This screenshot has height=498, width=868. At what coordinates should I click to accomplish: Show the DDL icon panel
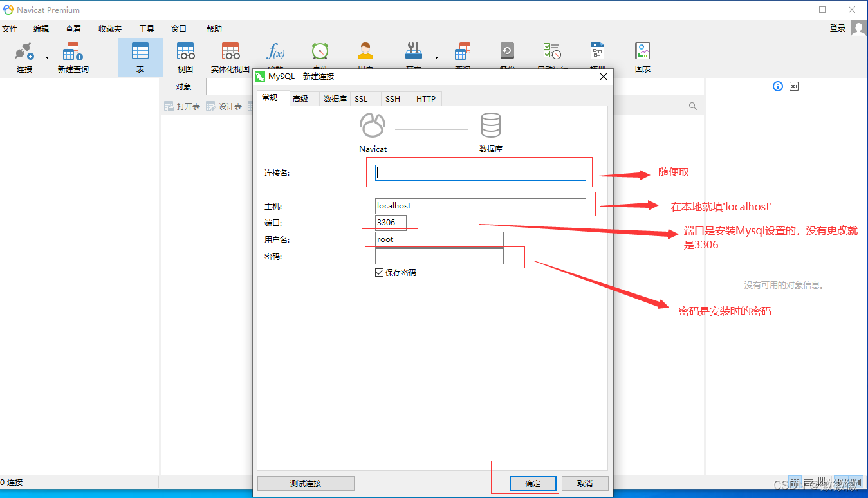(794, 86)
